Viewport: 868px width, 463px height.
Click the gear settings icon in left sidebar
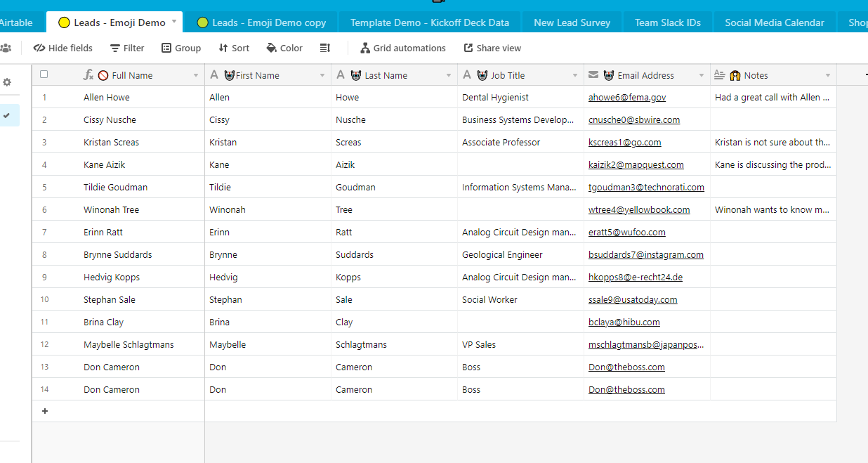[x=7, y=82]
